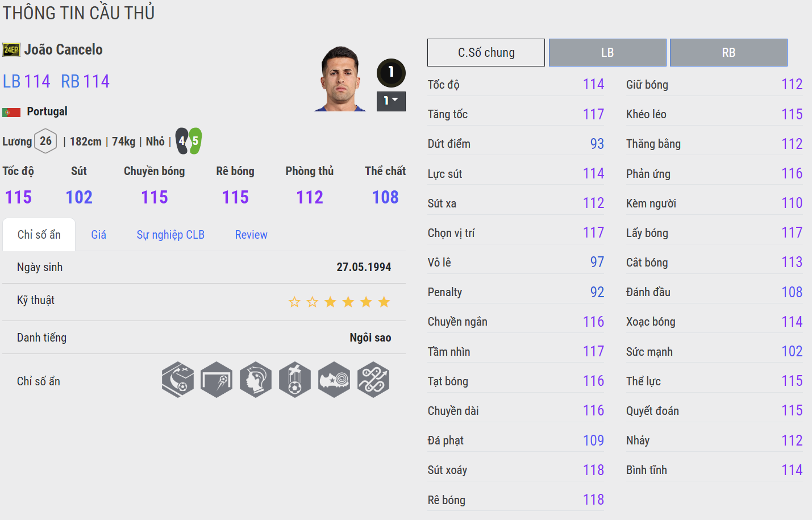Show stats for the RB position
Screen dimensions: 812x520
click(x=728, y=53)
